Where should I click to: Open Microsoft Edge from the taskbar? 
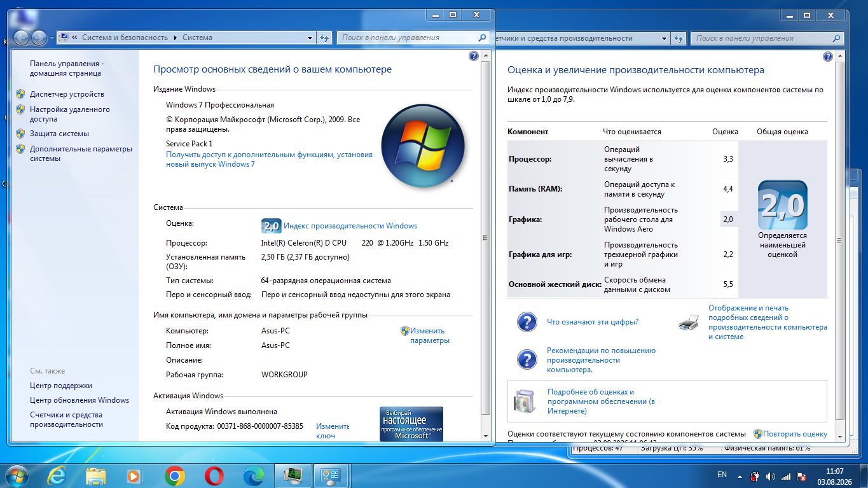click(253, 475)
